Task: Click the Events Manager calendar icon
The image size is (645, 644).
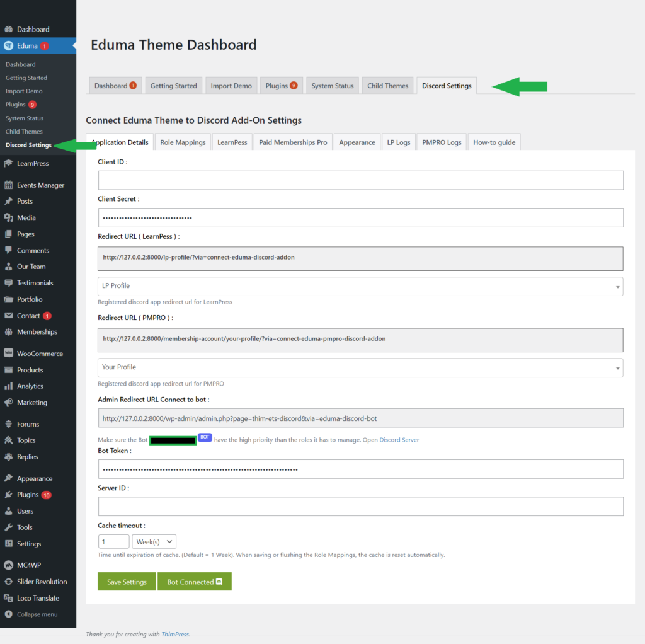Action: 9,185
